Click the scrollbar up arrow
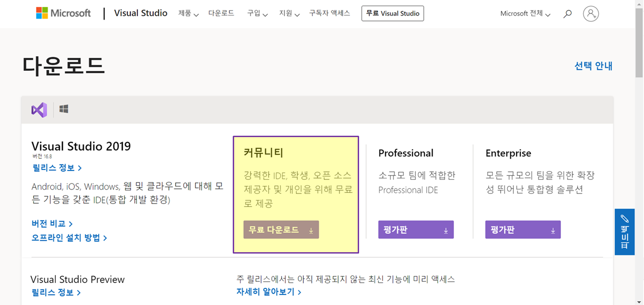 [x=639, y=4]
